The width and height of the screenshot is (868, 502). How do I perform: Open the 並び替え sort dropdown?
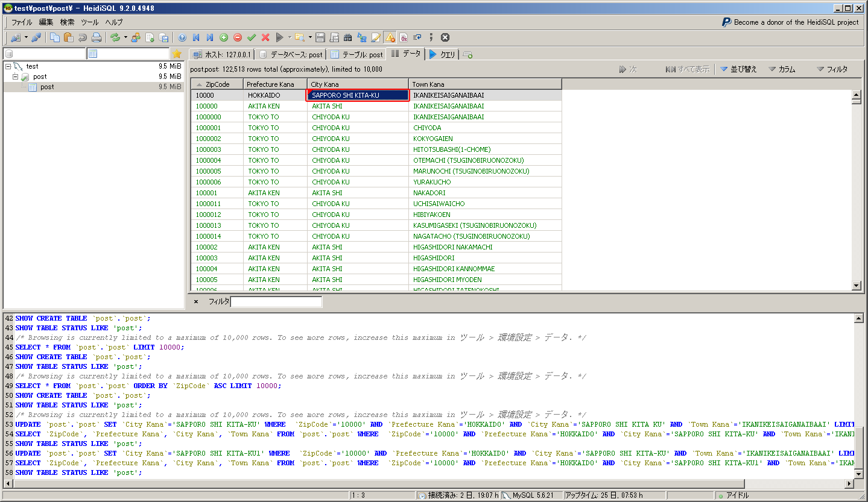coord(738,69)
